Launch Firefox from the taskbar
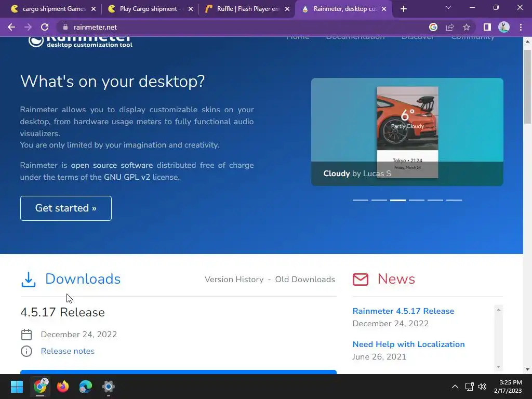This screenshot has width=532, height=399. click(x=63, y=387)
